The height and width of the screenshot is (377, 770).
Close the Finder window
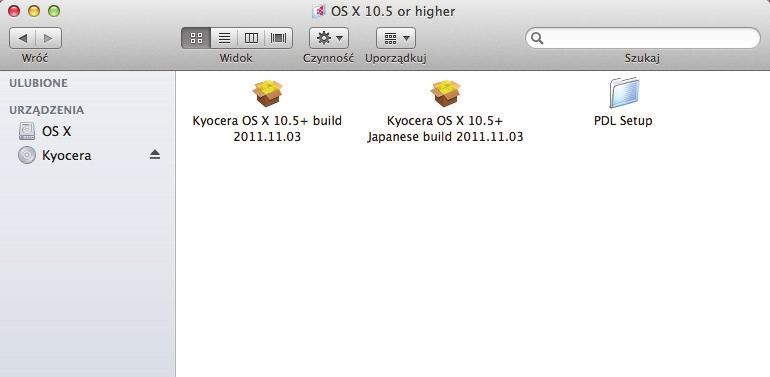14,11
